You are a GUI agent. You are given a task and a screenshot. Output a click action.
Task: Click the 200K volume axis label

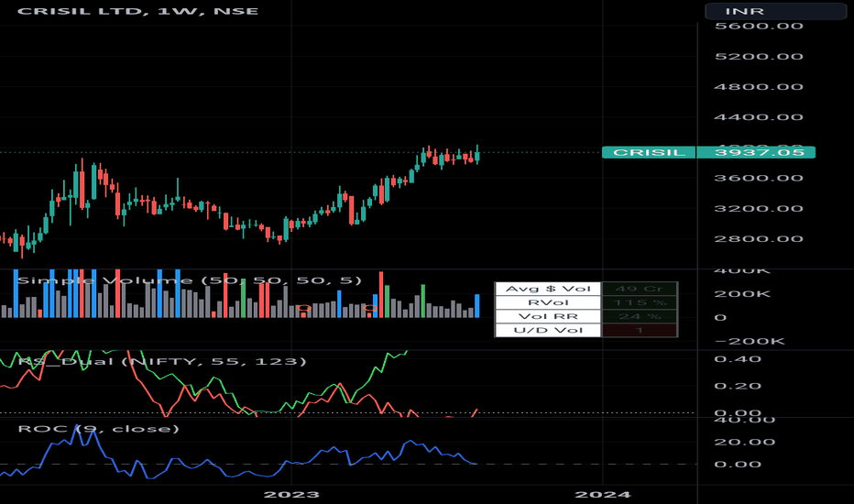742,294
